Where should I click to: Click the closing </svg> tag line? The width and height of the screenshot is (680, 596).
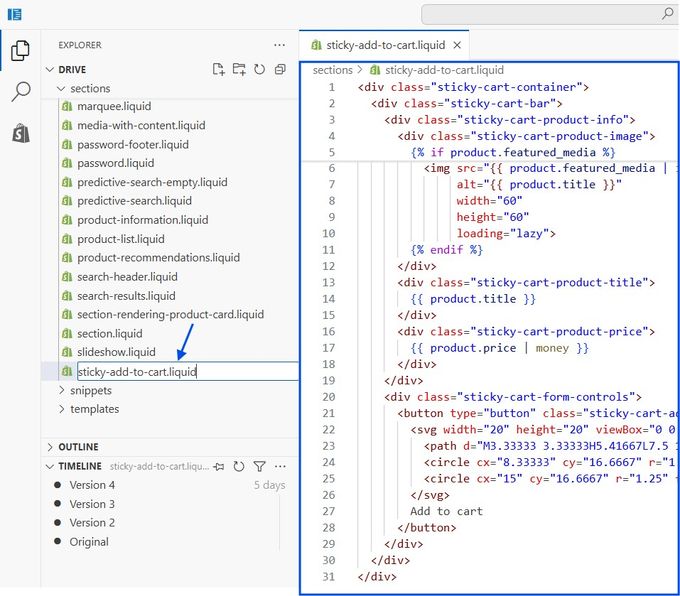point(430,495)
